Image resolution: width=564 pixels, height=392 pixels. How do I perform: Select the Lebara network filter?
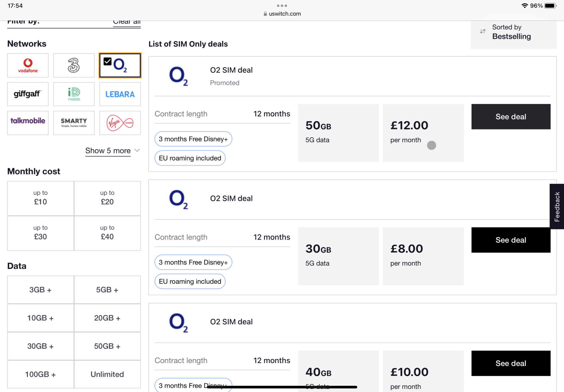(120, 94)
